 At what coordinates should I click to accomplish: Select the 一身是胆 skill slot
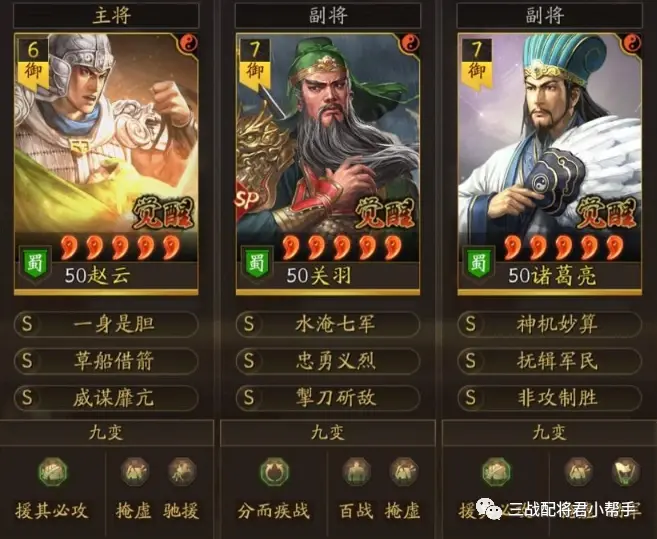pos(106,324)
